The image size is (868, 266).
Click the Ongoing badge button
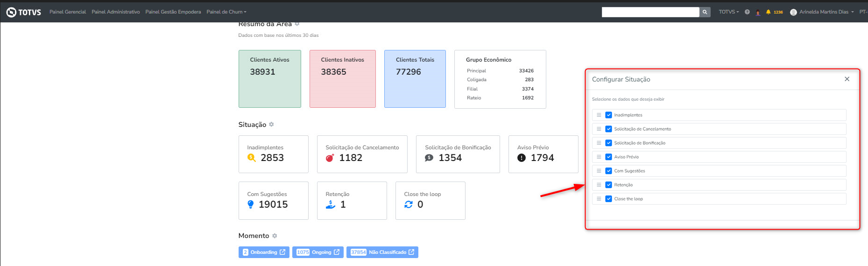click(x=318, y=252)
